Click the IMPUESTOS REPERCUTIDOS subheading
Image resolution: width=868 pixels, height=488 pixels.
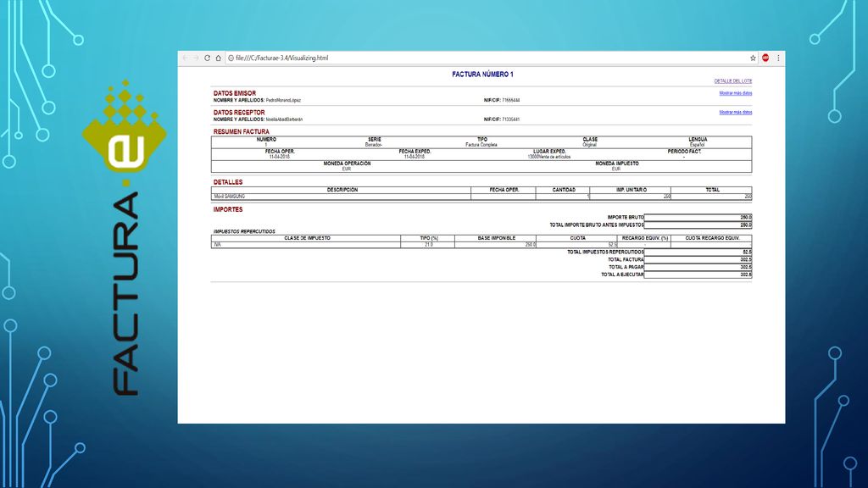pos(244,232)
